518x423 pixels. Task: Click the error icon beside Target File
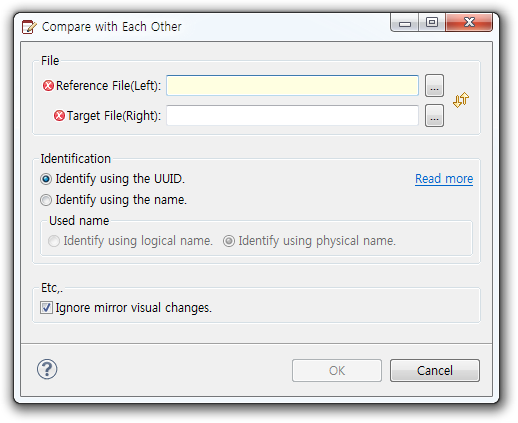59,116
